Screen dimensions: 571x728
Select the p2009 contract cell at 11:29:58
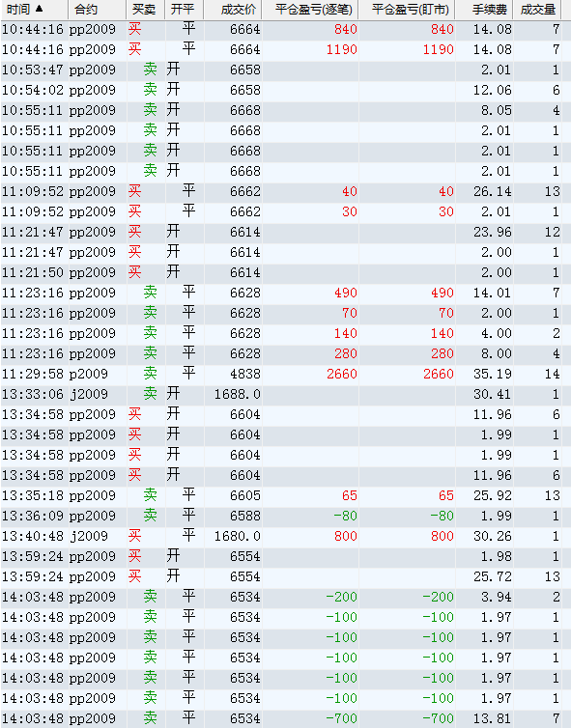click(89, 374)
